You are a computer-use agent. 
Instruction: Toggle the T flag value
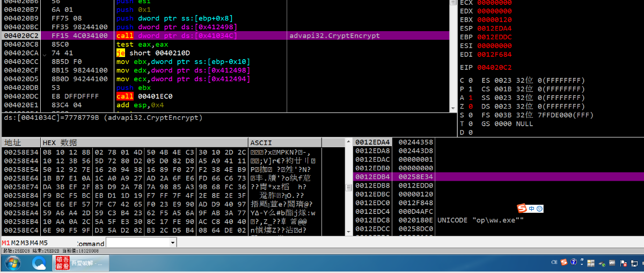[471, 124]
